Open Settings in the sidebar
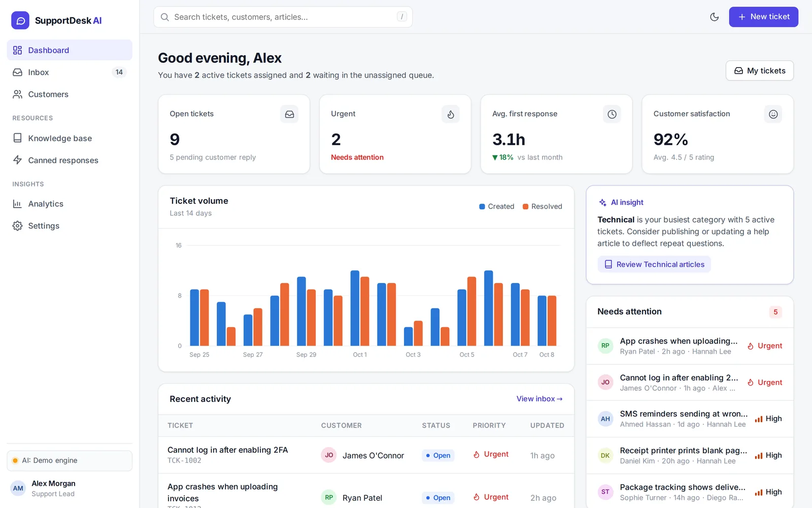 [70, 226]
